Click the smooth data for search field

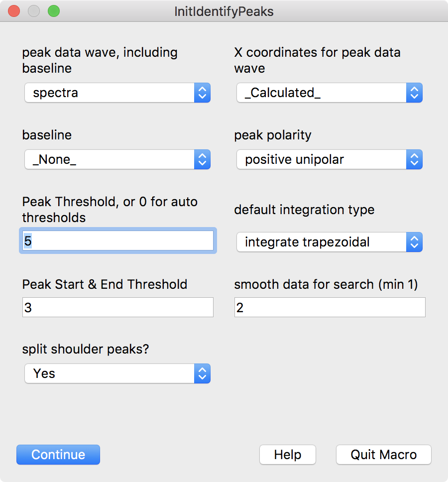coord(330,307)
